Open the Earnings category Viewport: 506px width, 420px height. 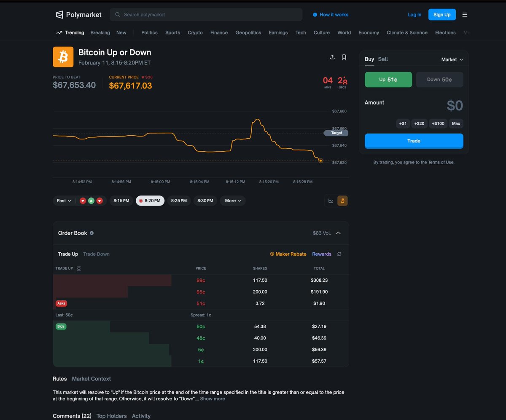coord(278,32)
